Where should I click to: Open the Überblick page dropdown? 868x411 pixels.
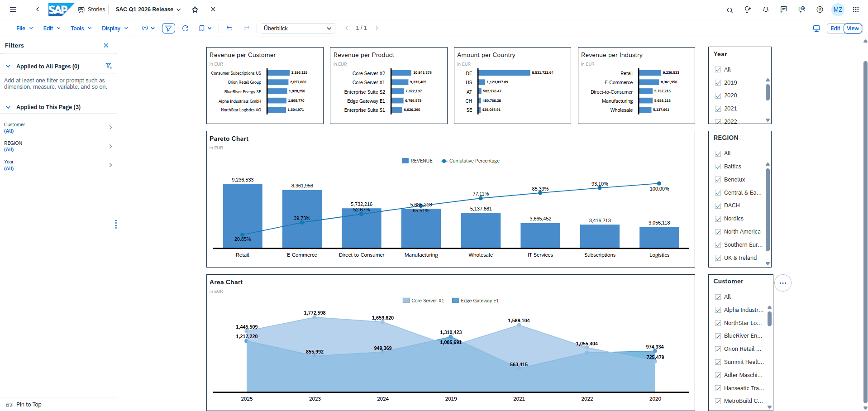point(298,29)
